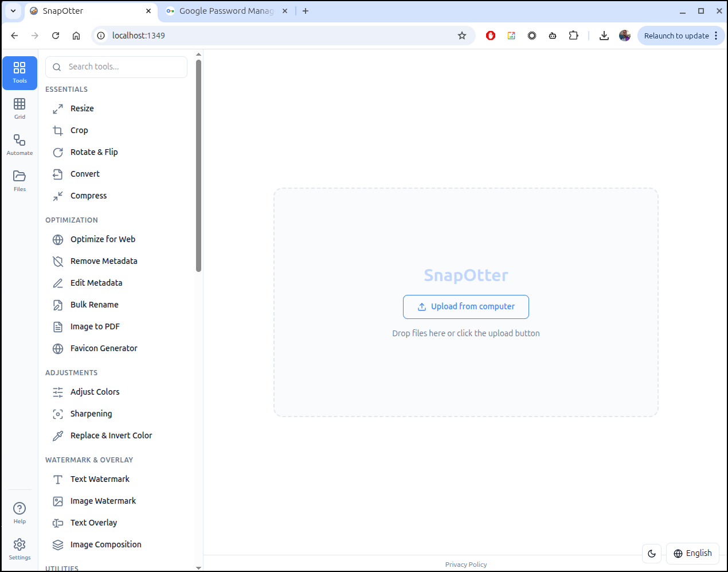Open the Favicon Generator icon

pos(58,348)
